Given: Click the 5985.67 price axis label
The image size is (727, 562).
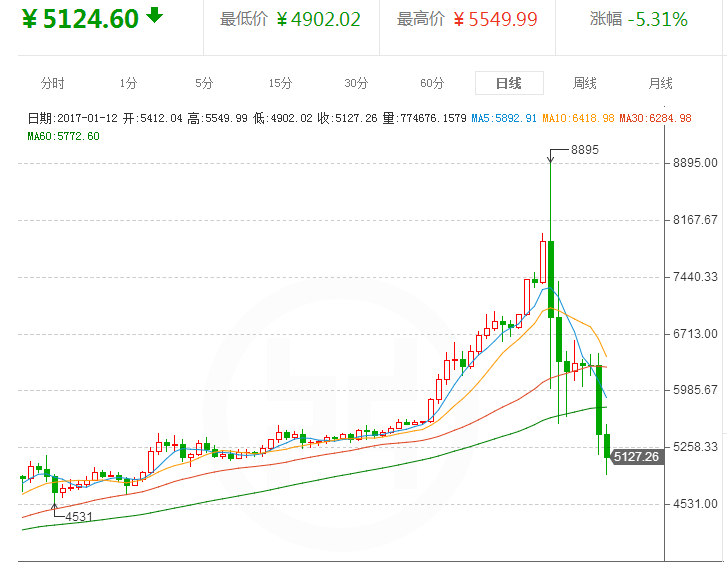Looking at the screenshot, I should [x=695, y=390].
